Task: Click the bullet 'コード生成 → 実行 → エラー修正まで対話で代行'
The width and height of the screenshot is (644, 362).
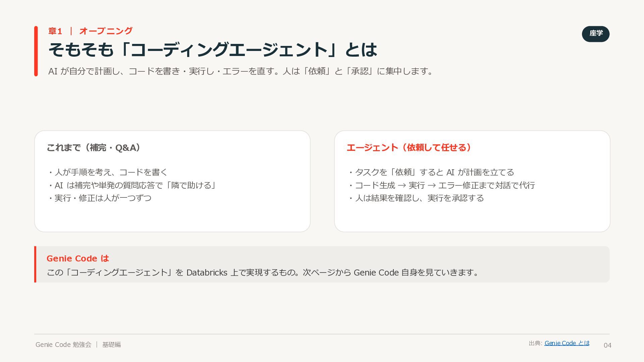Action: pos(441,185)
